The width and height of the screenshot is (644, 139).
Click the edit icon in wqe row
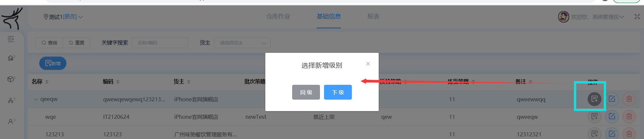point(612,116)
